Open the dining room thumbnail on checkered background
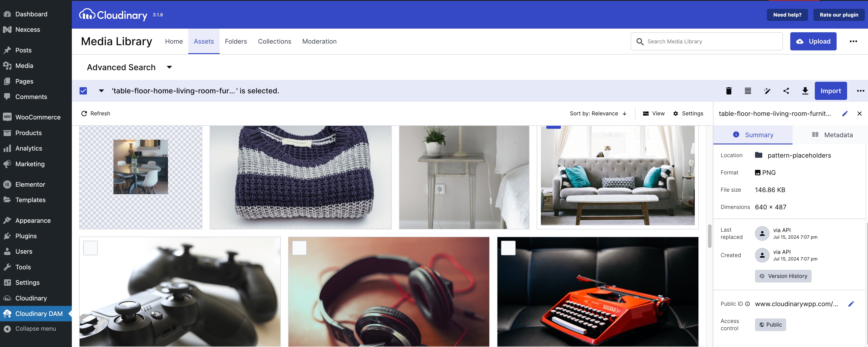Screen dimensions: 868x347 click(x=141, y=177)
